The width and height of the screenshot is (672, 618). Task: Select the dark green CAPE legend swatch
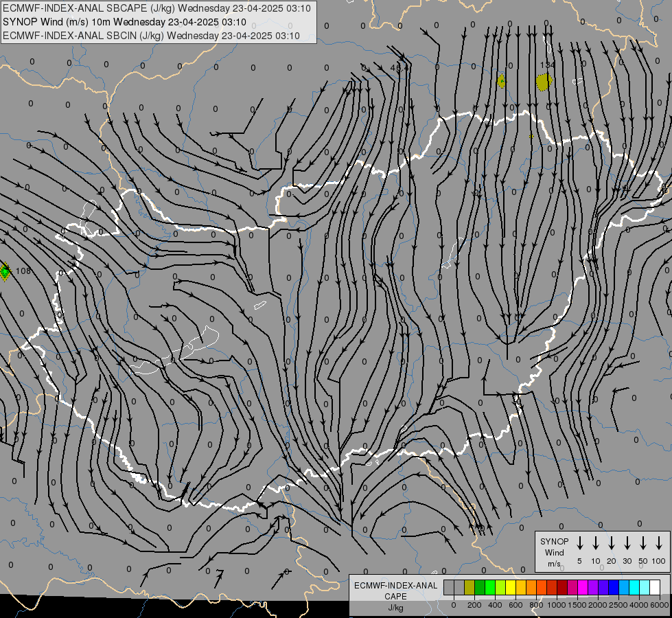click(x=480, y=587)
